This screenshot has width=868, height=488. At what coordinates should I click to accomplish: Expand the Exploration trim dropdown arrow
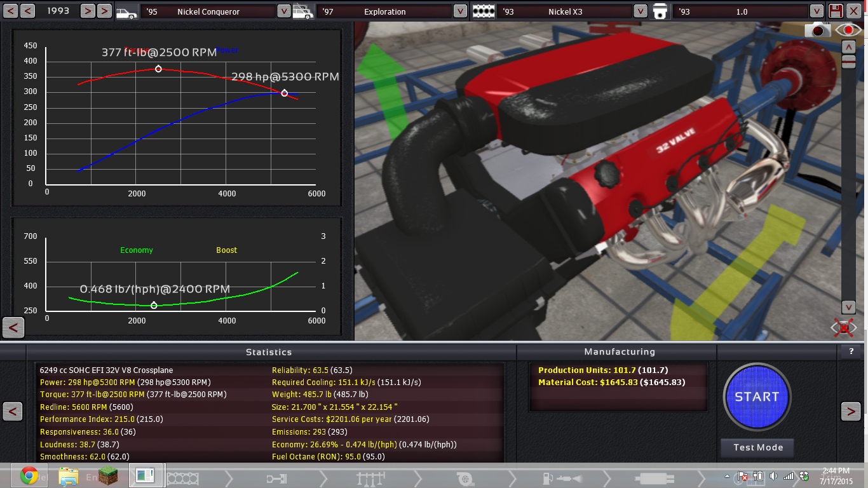tap(460, 11)
